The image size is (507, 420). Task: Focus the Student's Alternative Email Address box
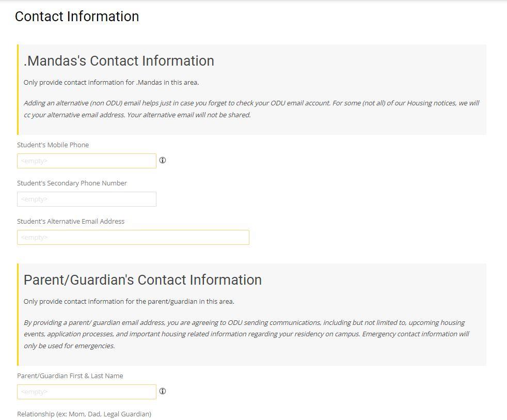coord(133,237)
